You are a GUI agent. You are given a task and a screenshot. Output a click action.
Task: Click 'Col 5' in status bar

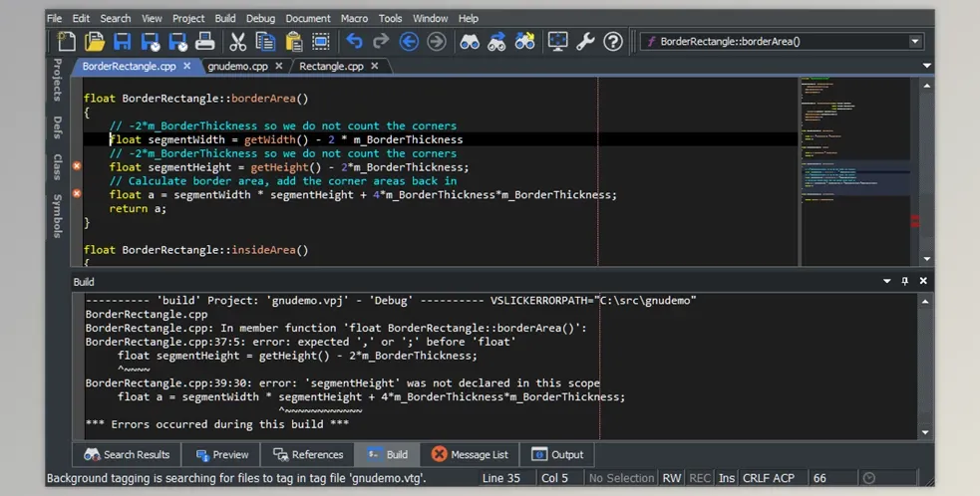point(554,478)
